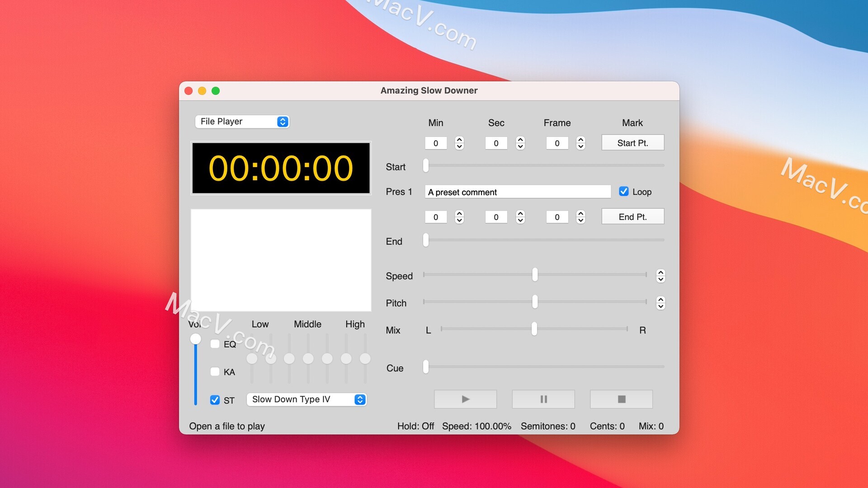Click the start Sec value field
The width and height of the screenshot is (868, 488).
coord(496,143)
